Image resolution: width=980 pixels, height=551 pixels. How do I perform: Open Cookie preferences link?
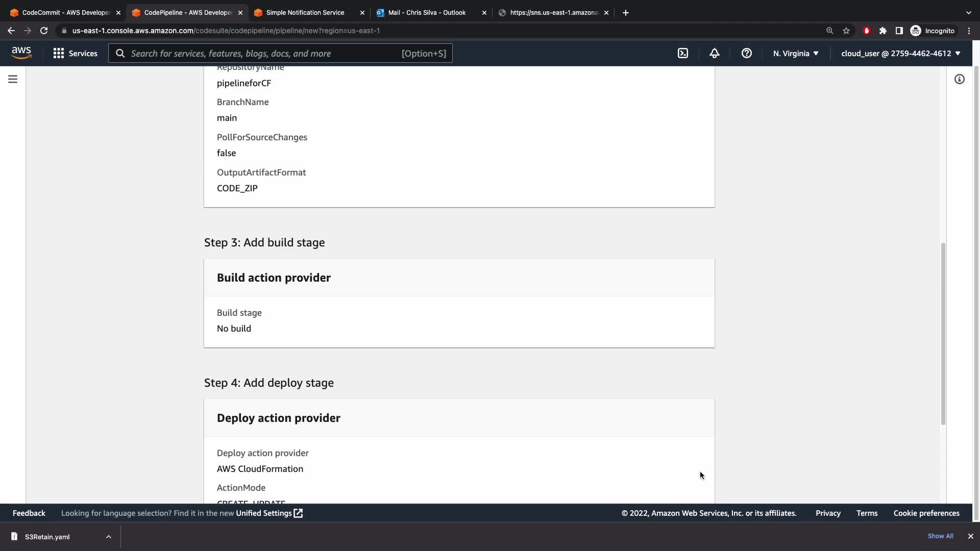click(926, 513)
